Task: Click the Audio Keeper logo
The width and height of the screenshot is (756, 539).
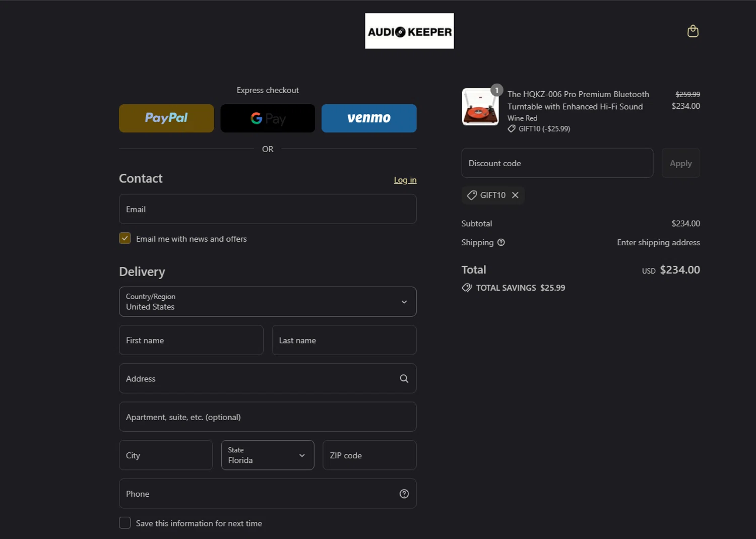Action: pyautogui.click(x=409, y=31)
